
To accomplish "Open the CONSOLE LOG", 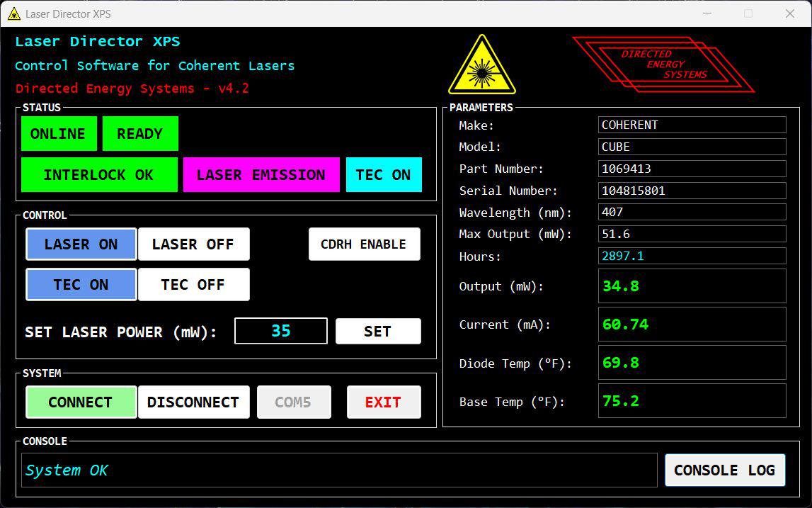I will [725, 470].
